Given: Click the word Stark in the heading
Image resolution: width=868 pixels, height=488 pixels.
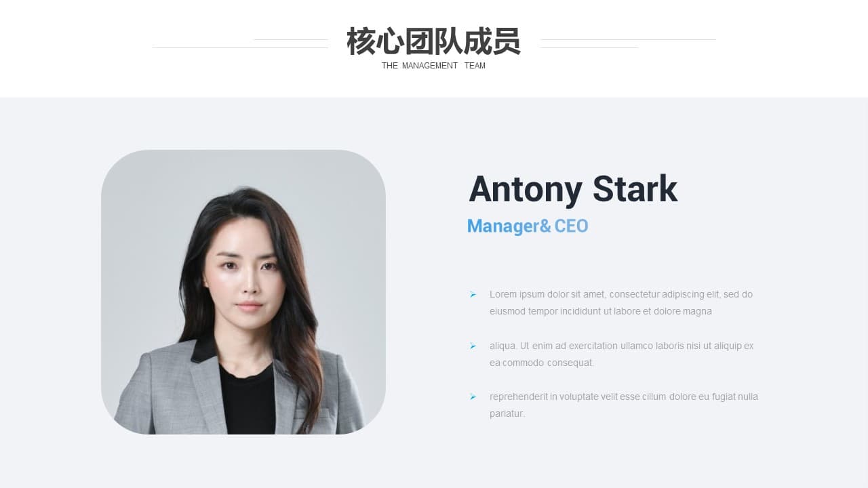Looking at the screenshot, I should [635, 189].
